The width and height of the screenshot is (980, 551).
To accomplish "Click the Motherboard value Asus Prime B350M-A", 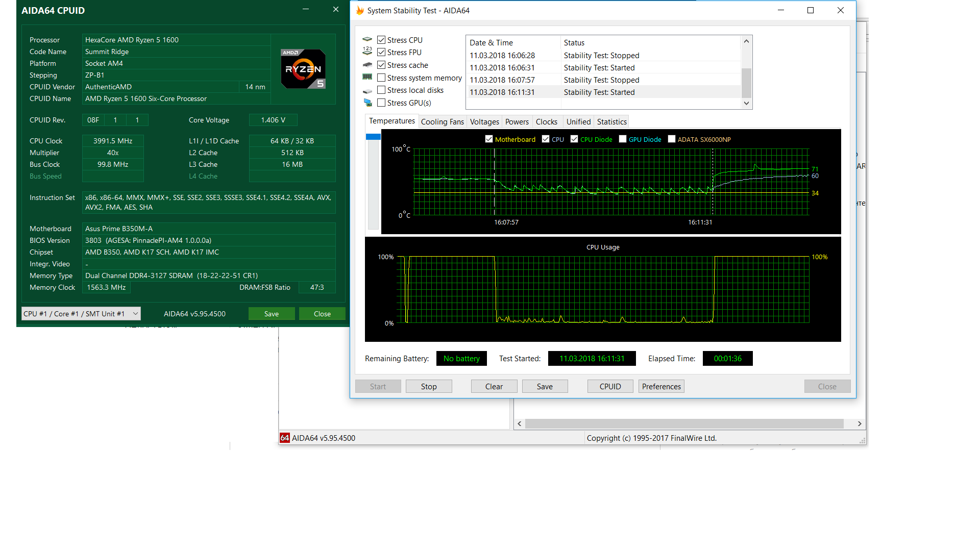I will pyautogui.click(x=209, y=229).
